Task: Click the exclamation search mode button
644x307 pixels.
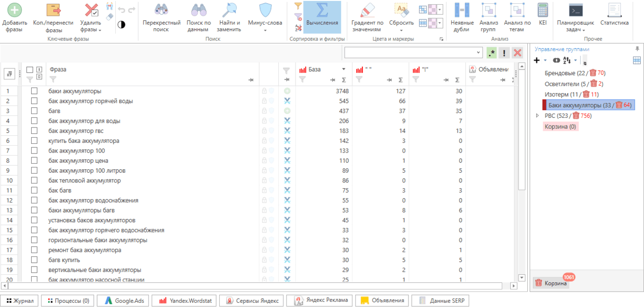Action: point(505,53)
